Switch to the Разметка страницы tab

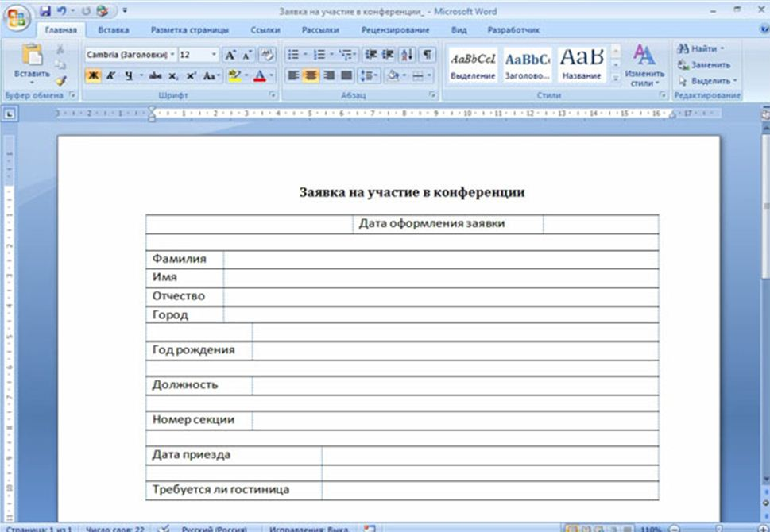[190, 30]
